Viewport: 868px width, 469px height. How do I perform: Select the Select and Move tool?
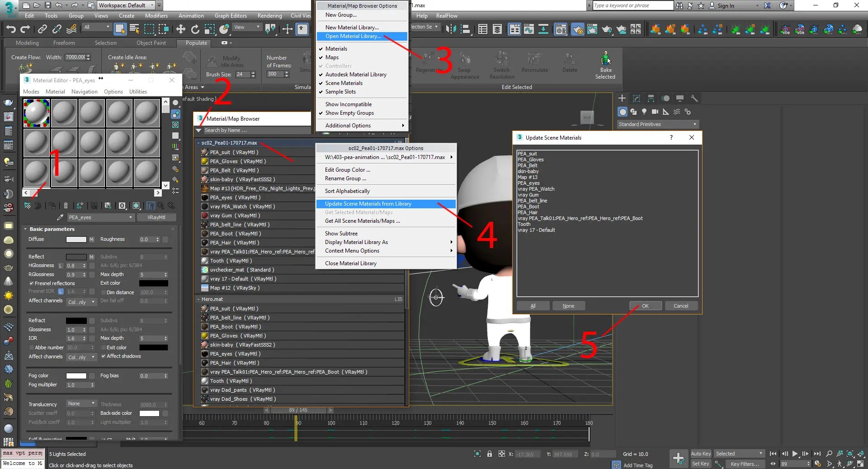click(x=180, y=29)
